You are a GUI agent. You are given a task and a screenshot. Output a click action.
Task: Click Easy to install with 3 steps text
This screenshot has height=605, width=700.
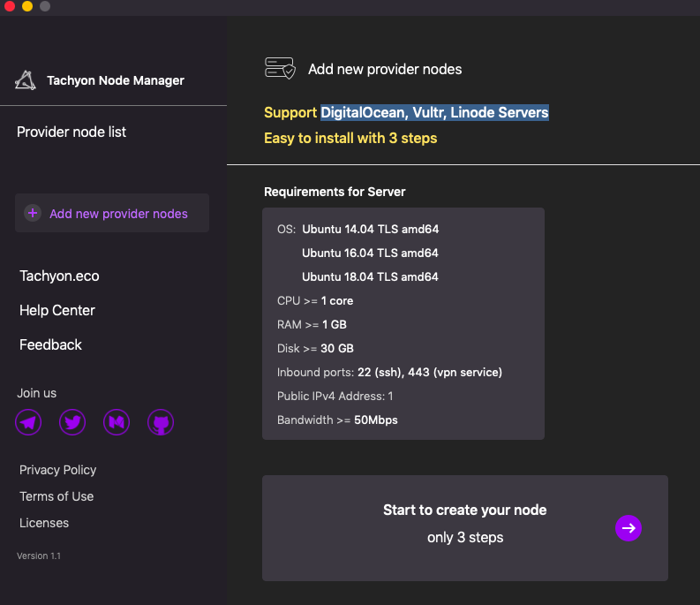click(350, 138)
